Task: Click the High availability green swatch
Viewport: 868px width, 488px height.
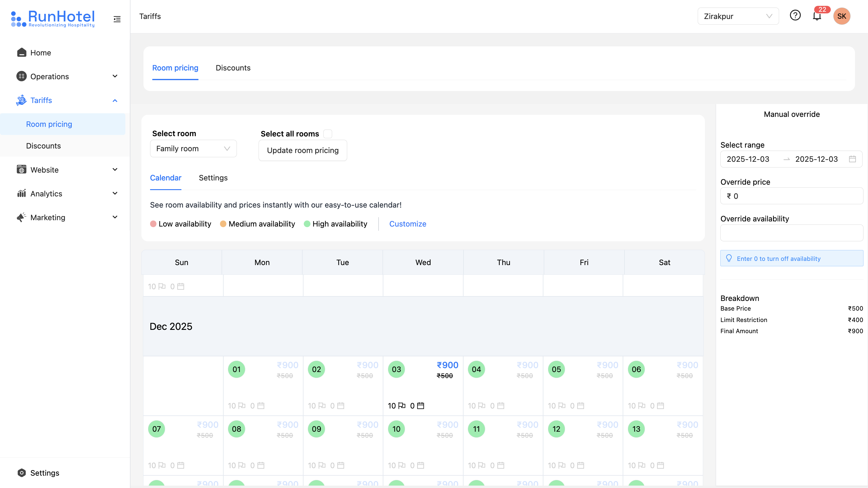Action: (x=307, y=224)
